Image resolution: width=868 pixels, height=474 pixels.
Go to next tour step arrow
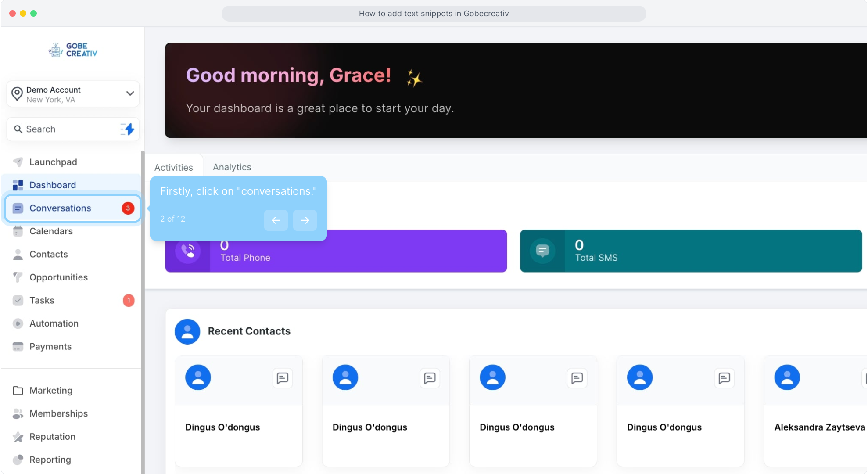(x=305, y=220)
